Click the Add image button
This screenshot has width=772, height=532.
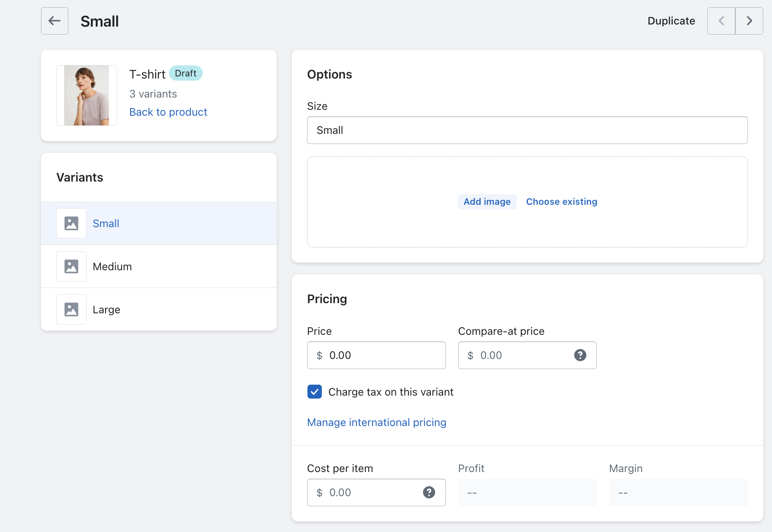pos(487,202)
